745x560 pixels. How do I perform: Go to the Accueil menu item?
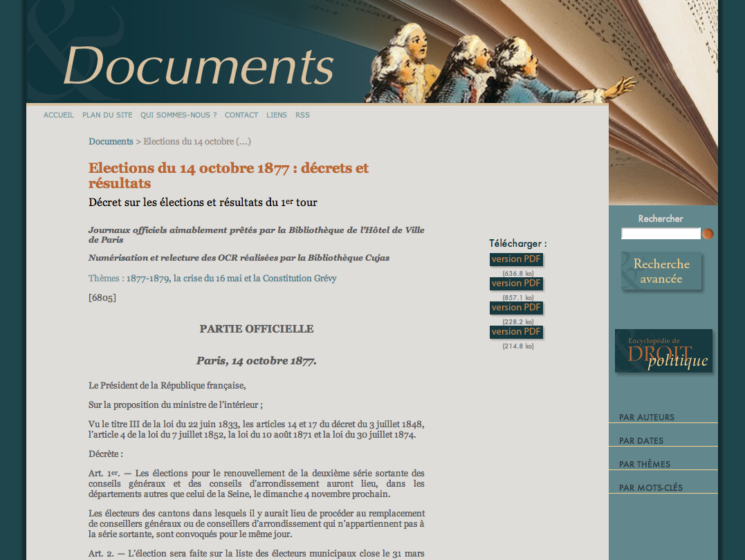pos(59,115)
